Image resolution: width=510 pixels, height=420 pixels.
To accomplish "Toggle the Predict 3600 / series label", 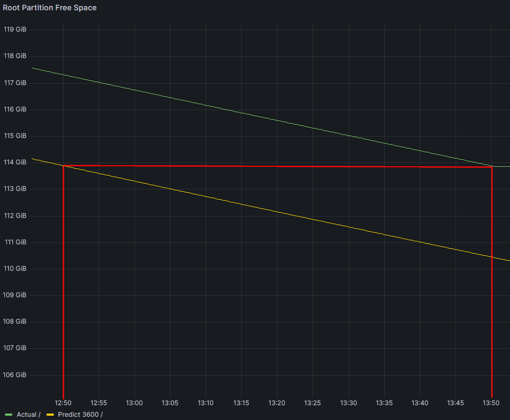I will point(80,415).
